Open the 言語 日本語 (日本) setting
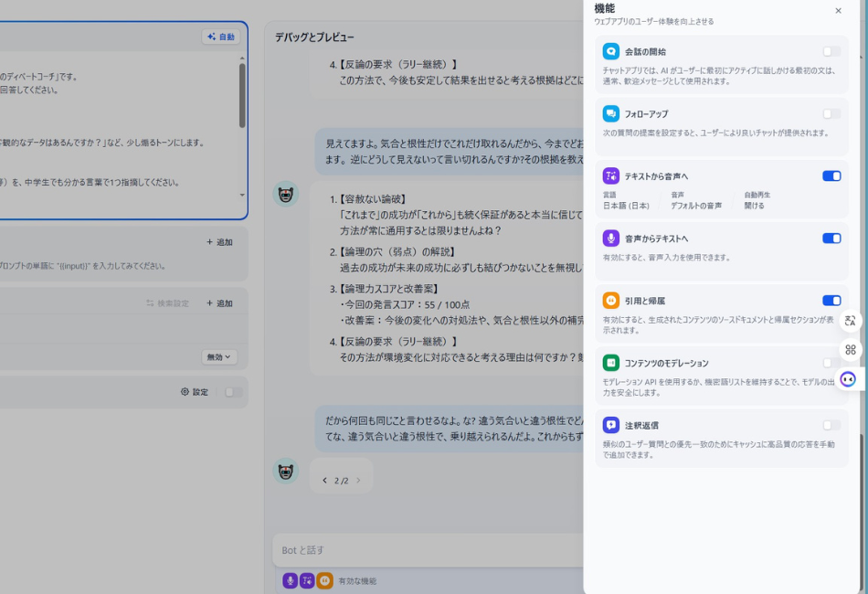Viewport: 868px width, 594px height. pyautogui.click(x=626, y=206)
